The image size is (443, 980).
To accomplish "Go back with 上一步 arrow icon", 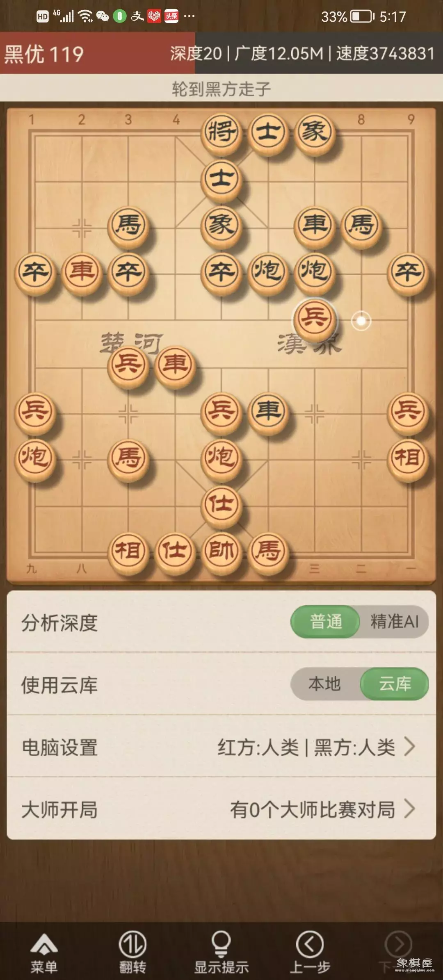I will pos(310,944).
